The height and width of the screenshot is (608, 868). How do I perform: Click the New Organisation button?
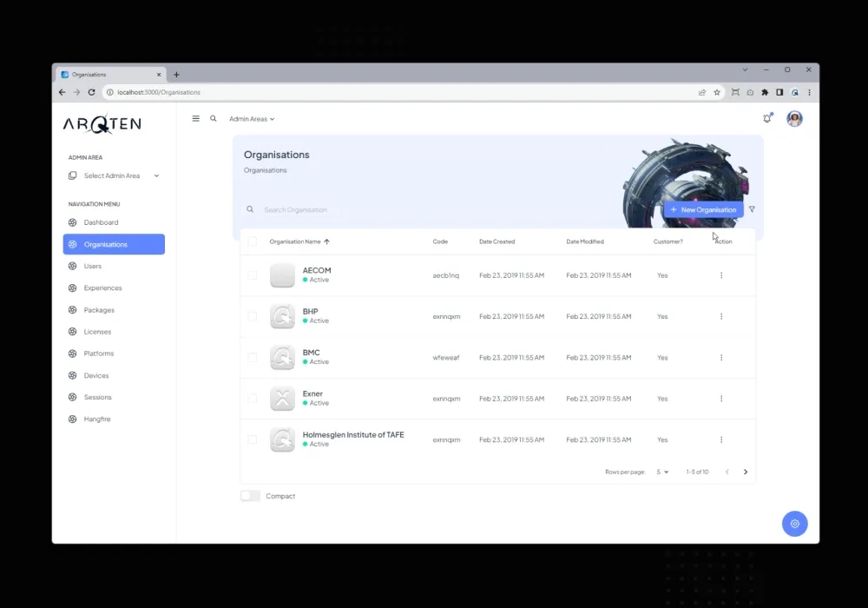[x=704, y=210]
